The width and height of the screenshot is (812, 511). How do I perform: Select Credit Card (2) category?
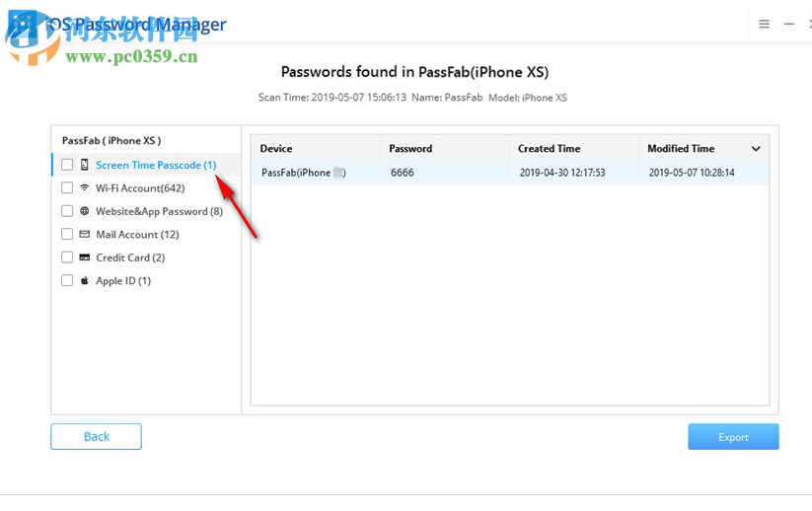click(x=130, y=257)
